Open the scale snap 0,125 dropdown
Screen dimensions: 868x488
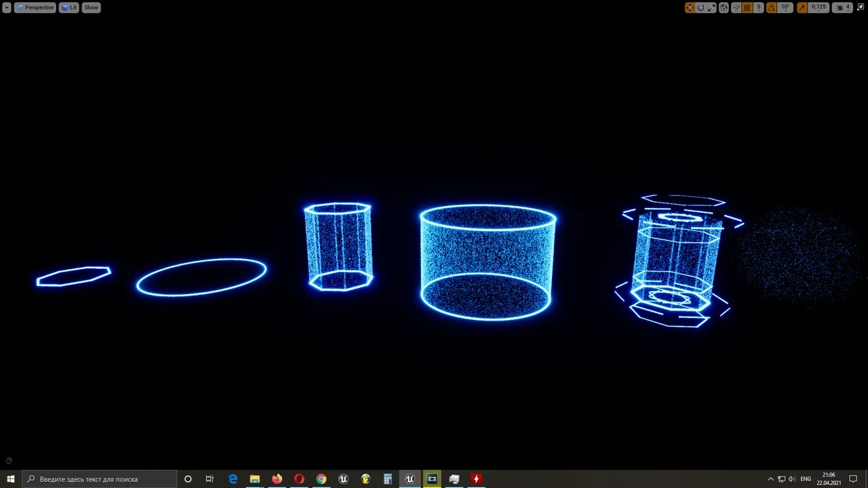pyautogui.click(x=819, y=7)
